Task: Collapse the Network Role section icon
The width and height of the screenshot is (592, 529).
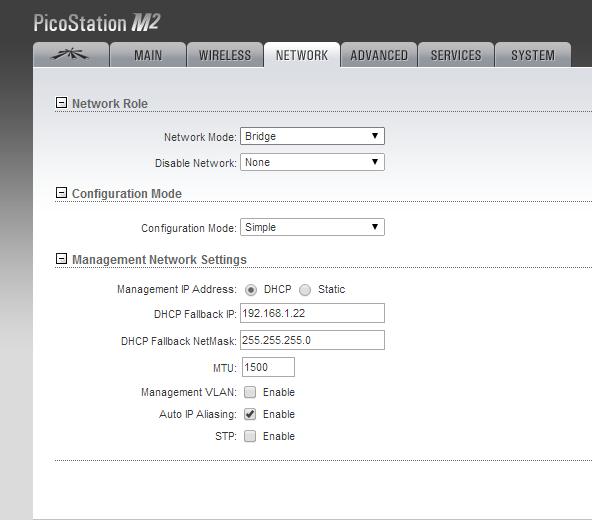Action: pos(61,103)
